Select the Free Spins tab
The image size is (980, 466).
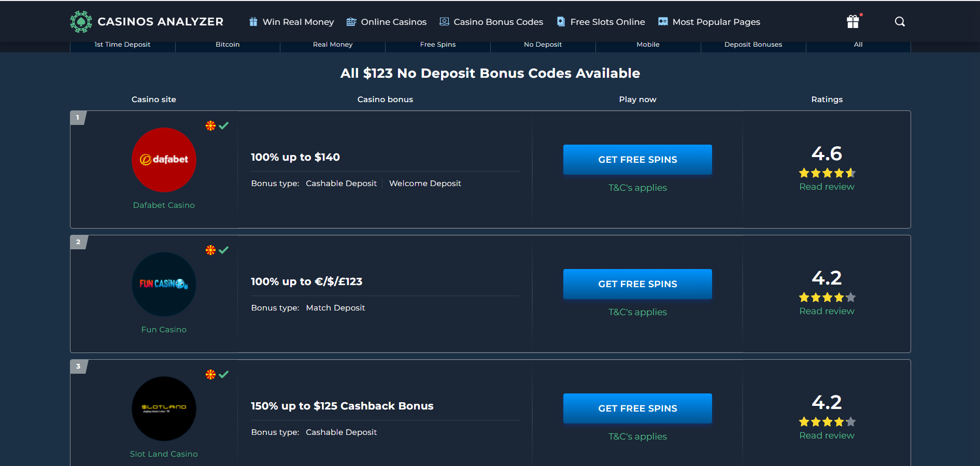pyautogui.click(x=438, y=45)
